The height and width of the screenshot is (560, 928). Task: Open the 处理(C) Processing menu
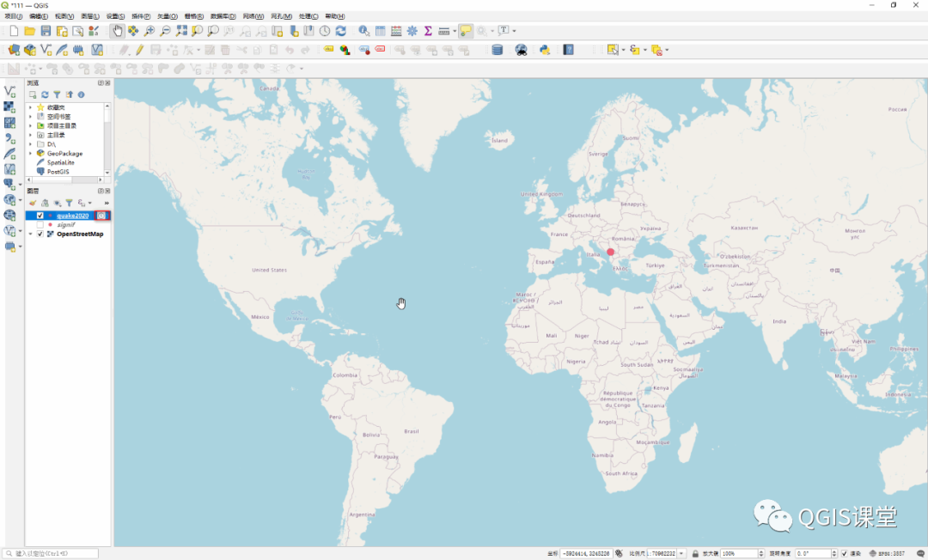(308, 16)
